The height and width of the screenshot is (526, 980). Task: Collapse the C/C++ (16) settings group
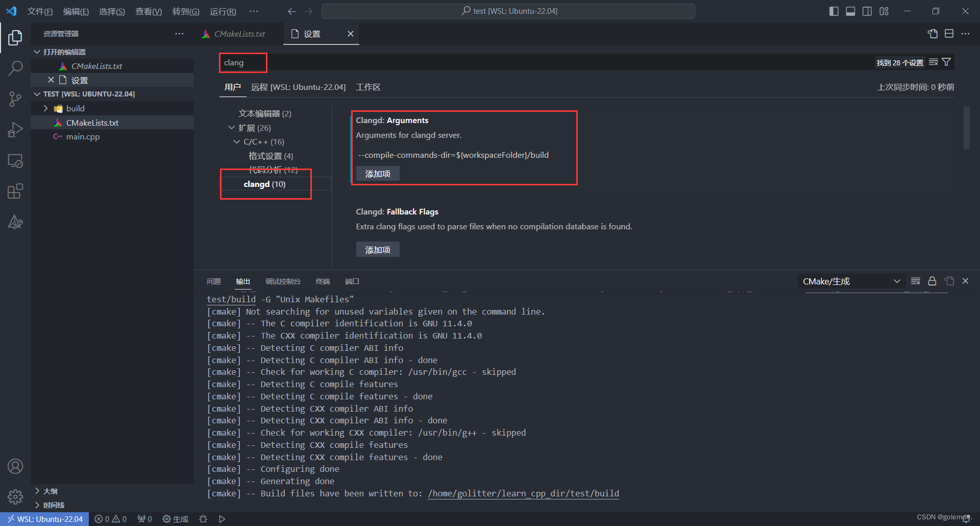[236, 141]
